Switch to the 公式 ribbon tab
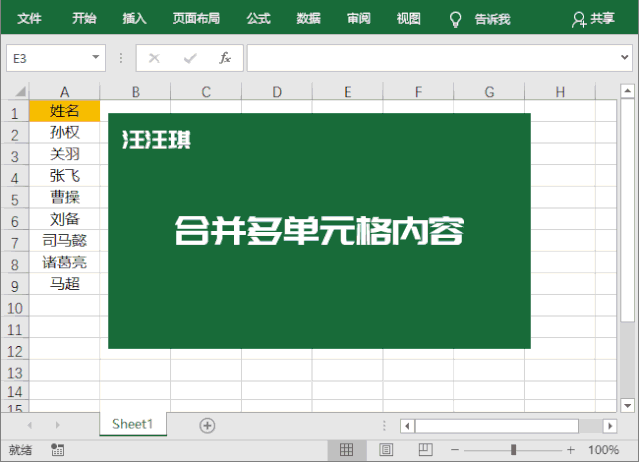Screen dimensions: 639x462 tap(258, 19)
